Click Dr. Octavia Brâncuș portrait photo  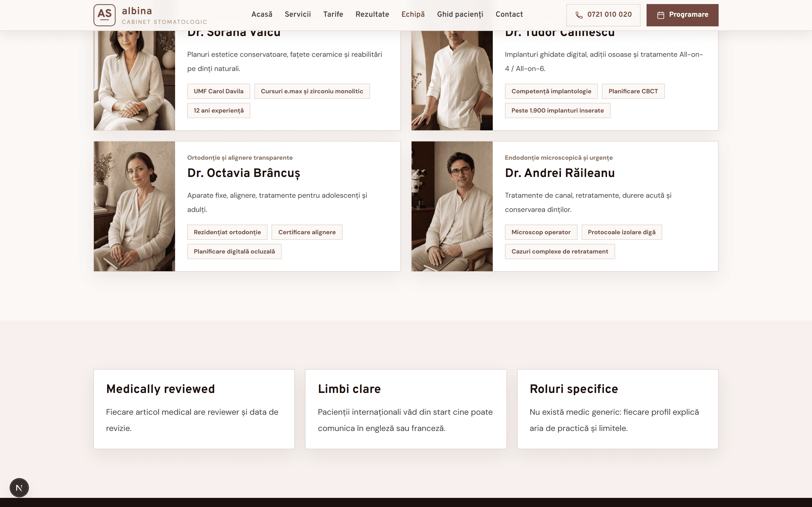(x=134, y=206)
